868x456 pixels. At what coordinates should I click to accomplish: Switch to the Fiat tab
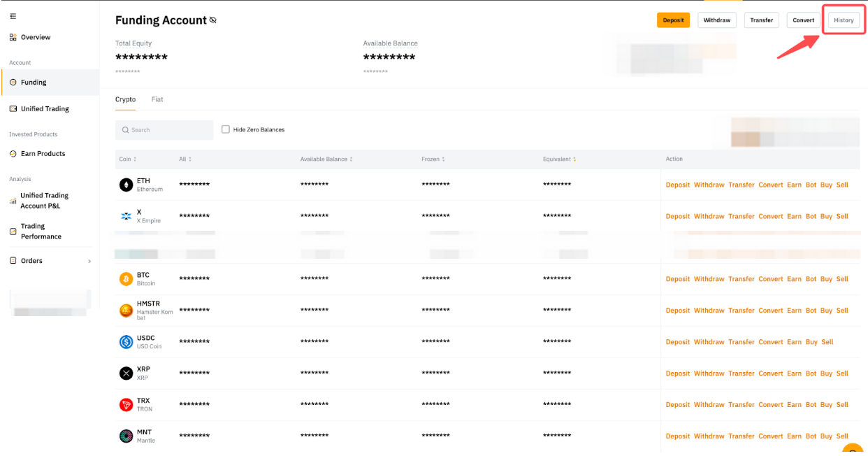(157, 99)
